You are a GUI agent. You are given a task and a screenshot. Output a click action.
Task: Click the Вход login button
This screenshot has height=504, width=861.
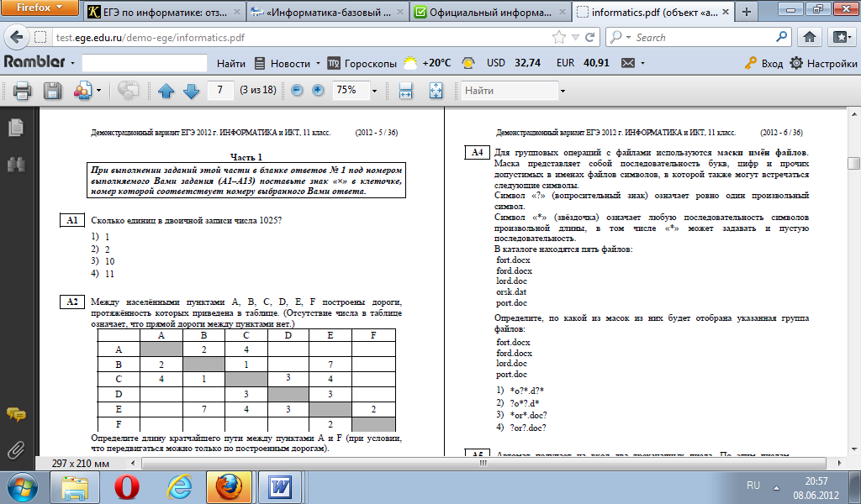tap(763, 64)
